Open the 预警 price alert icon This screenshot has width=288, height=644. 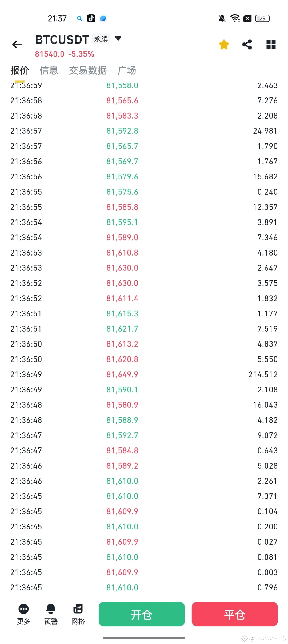coord(51,609)
